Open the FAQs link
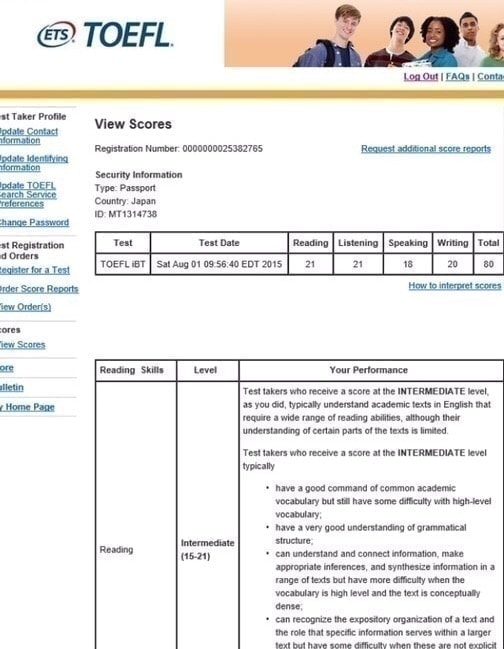Screen dimensions: 504x649 point(457,77)
